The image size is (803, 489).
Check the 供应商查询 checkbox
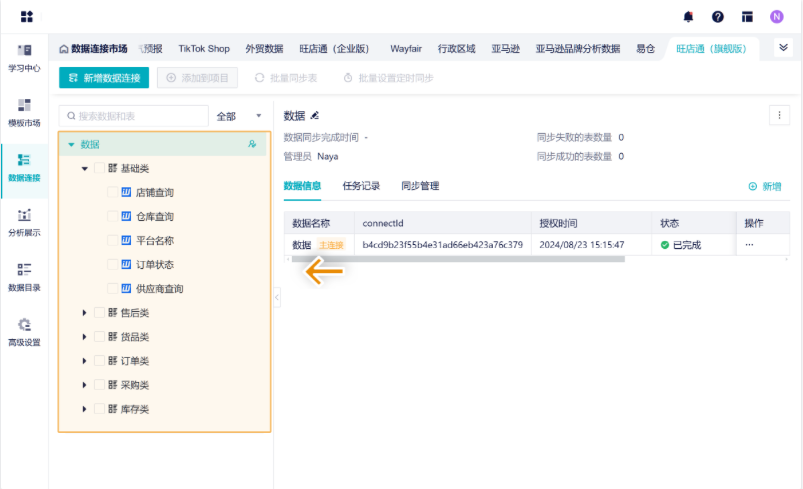coord(113,288)
